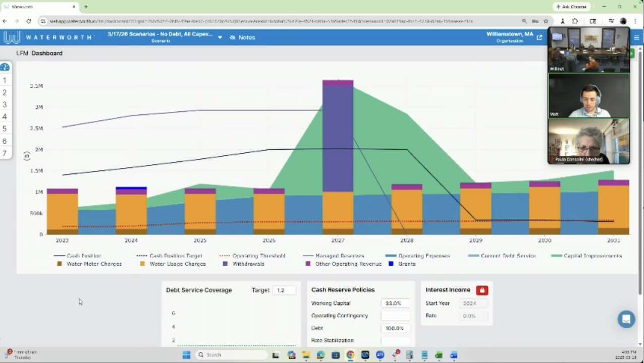The height and width of the screenshot is (363, 644).
Task: Open the Chrome extensions puzzle icon
Action: point(575,21)
